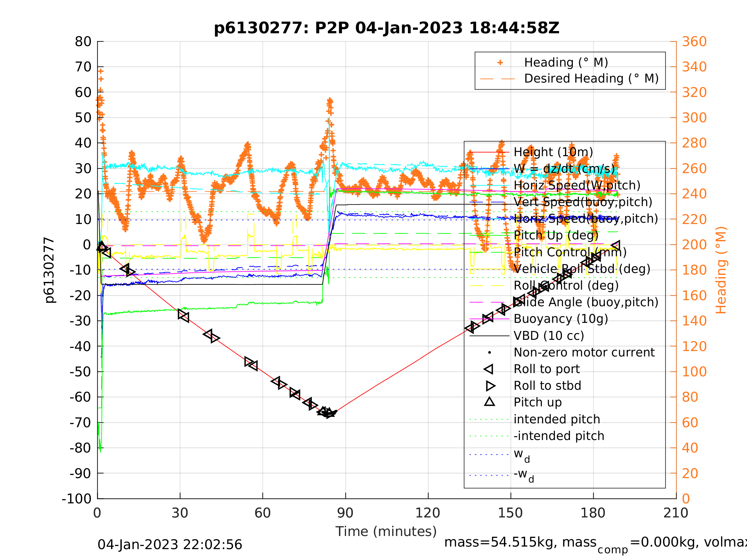The width and height of the screenshot is (747, 560).
Task: Click the Pitch up legend label
Action: (x=538, y=402)
